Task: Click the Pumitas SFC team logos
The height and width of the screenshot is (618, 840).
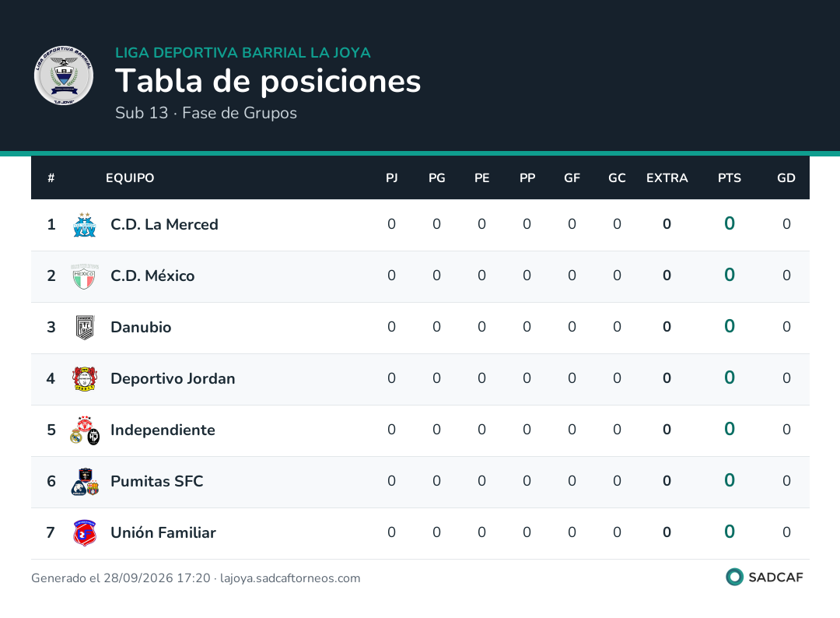Action: 85,482
